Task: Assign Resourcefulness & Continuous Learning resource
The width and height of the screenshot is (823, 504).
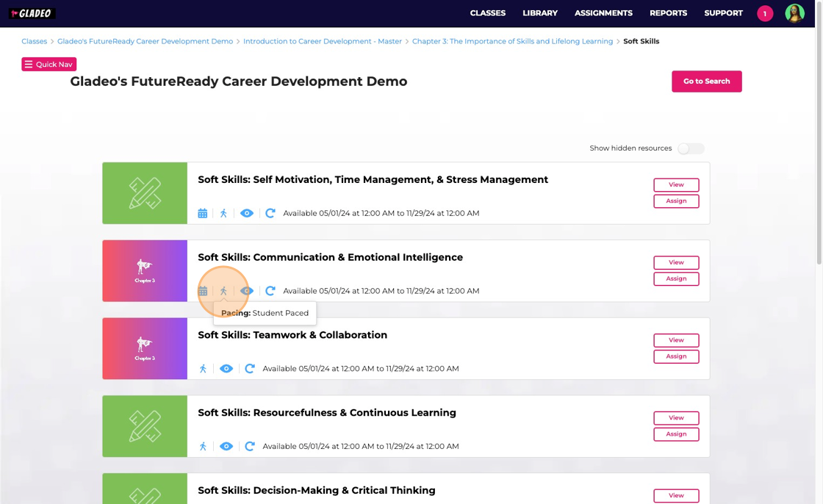Action: [x=676, y=434]
